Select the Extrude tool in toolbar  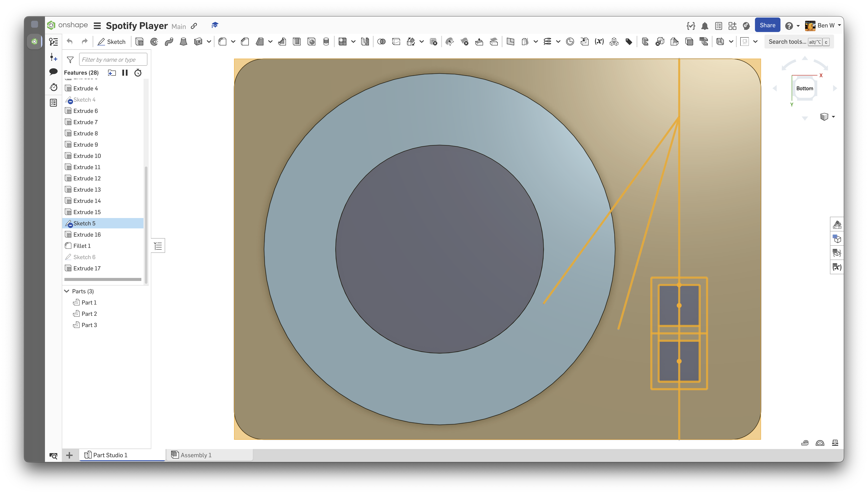point(139,42)
